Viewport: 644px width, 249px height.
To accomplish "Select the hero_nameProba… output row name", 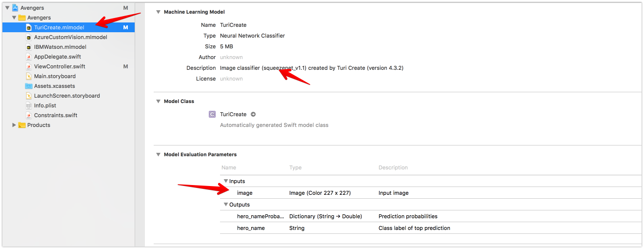I will pyautogui.click(x=261, y=216).
